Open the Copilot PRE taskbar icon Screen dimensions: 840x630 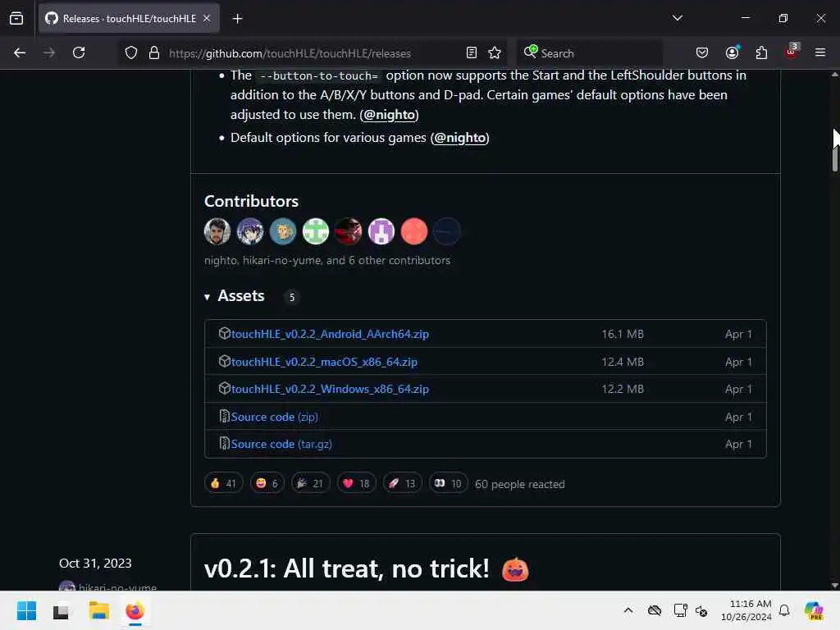pos(814,610)
